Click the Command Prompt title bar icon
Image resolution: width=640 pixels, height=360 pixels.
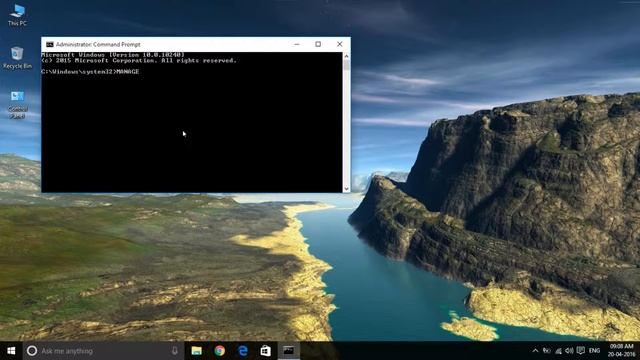pyautogui.click(x=50, y=44)
